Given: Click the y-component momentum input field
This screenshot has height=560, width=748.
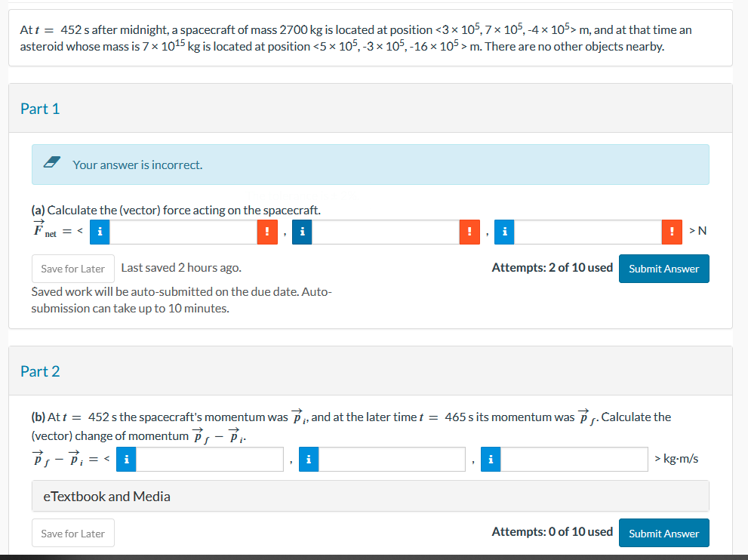Looking at the screenshot, I should pos(389,458).
